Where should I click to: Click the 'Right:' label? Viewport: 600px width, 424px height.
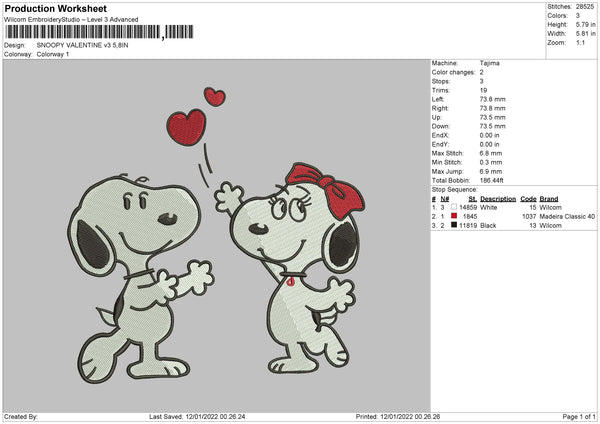point(440,108)
